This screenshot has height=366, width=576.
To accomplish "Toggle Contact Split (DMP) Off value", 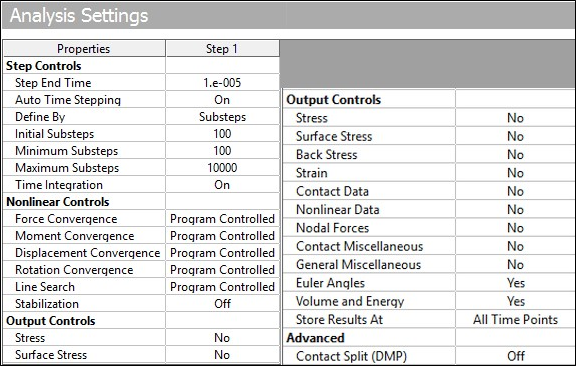I will point(515,356).
